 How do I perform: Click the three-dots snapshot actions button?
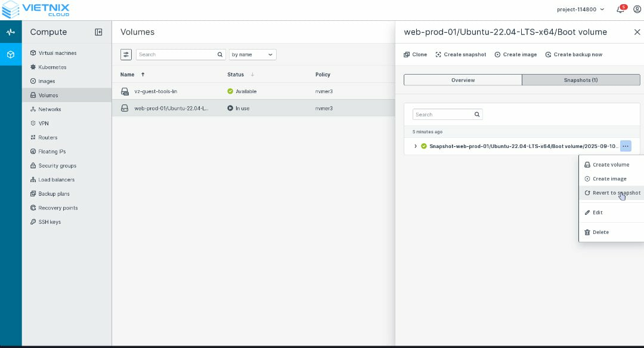tap(625, 146)
